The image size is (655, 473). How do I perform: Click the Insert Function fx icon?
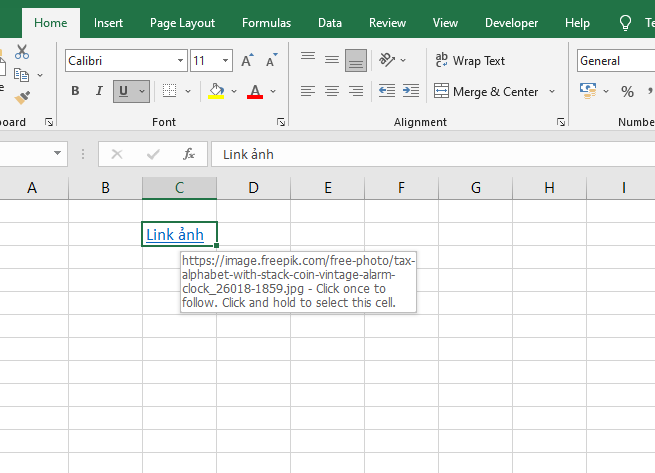(188, 154)
